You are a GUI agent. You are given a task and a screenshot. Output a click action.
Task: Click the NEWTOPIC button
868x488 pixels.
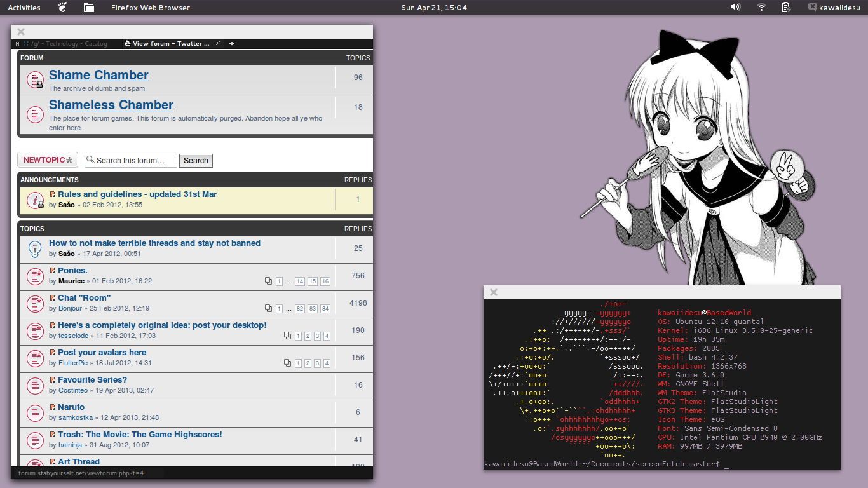tap(48, 160)
